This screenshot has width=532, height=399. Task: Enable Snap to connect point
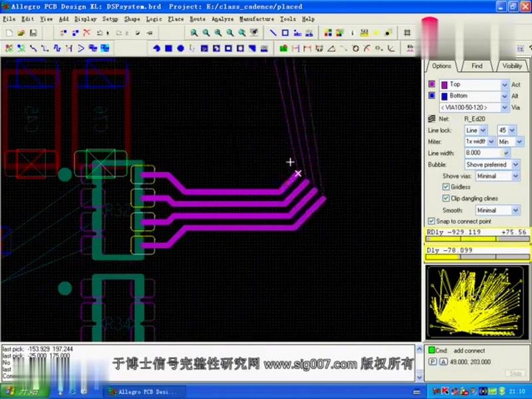pos(432,221)
